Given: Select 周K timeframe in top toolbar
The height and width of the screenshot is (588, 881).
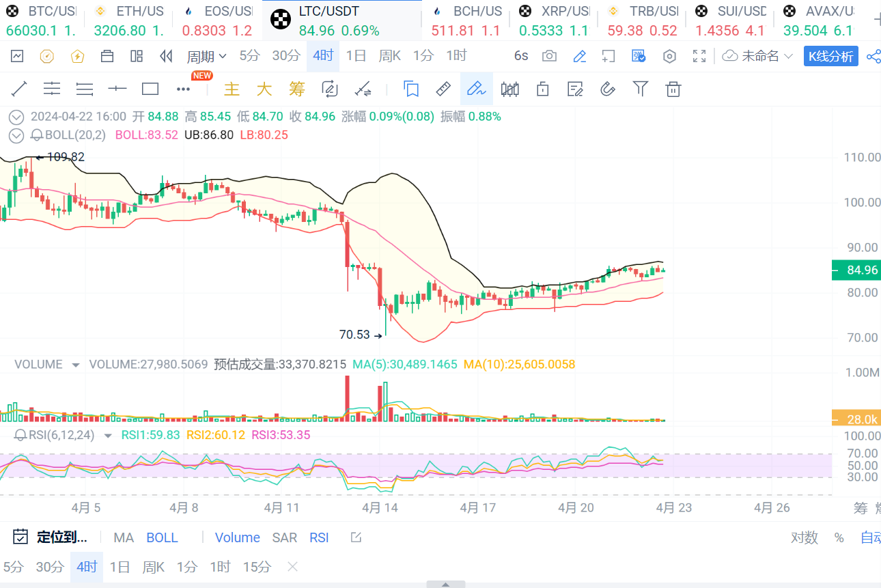Looking at the screenshot, I should coord(390,56).
